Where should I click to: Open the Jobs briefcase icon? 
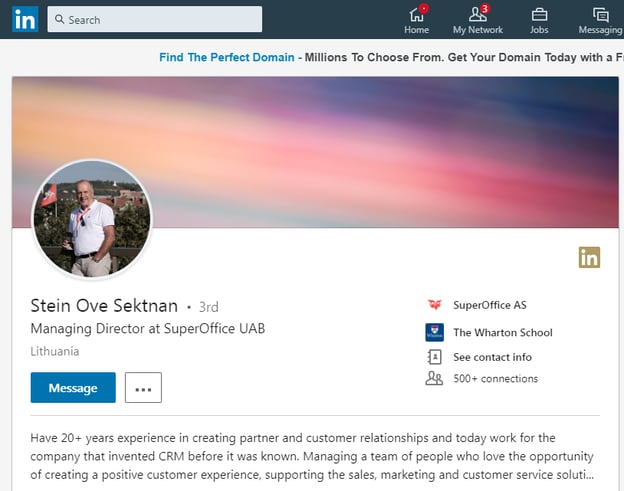tap(539, 14)
